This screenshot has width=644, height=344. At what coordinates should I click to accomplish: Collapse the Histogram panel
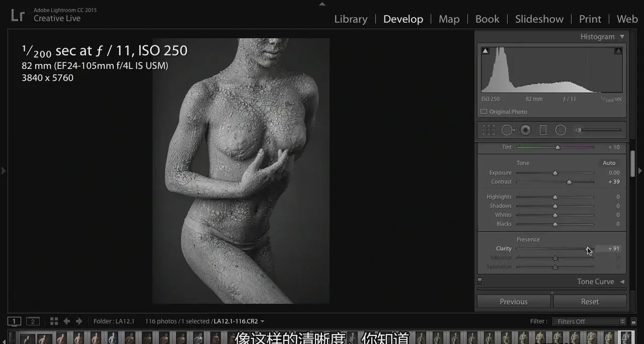pos(622,36)
